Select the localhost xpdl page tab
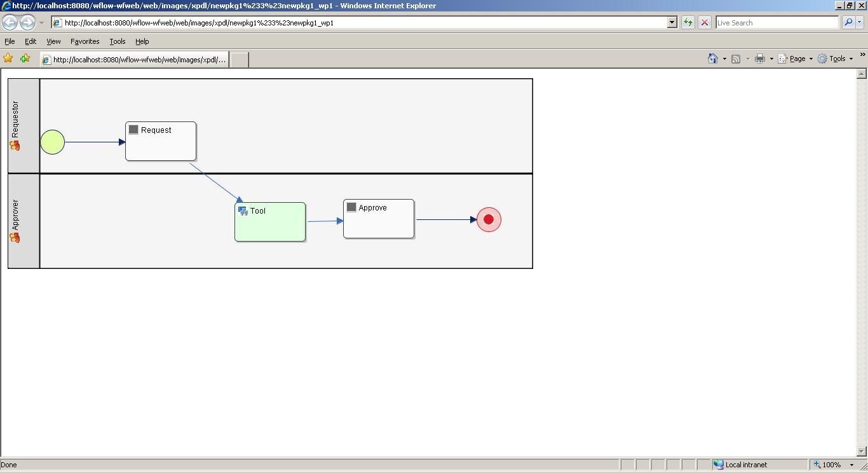Viewport: 868px width, 473px height. (134, 60)
